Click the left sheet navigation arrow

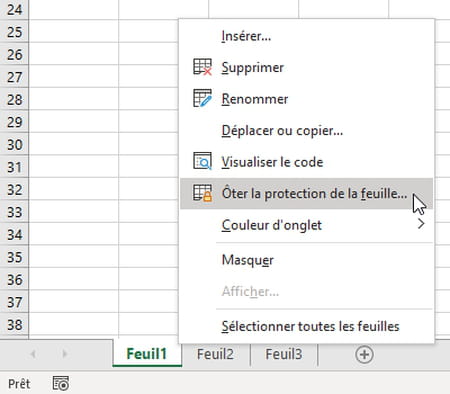tap(33, 354)
